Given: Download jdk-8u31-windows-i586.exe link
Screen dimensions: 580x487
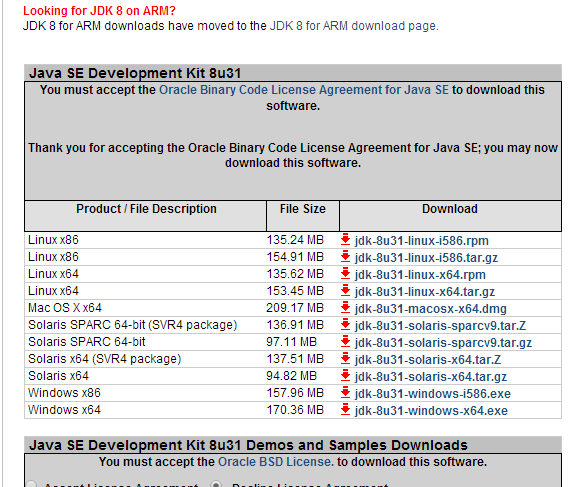Looking at the screenshot, I should [x=433, y=394].
